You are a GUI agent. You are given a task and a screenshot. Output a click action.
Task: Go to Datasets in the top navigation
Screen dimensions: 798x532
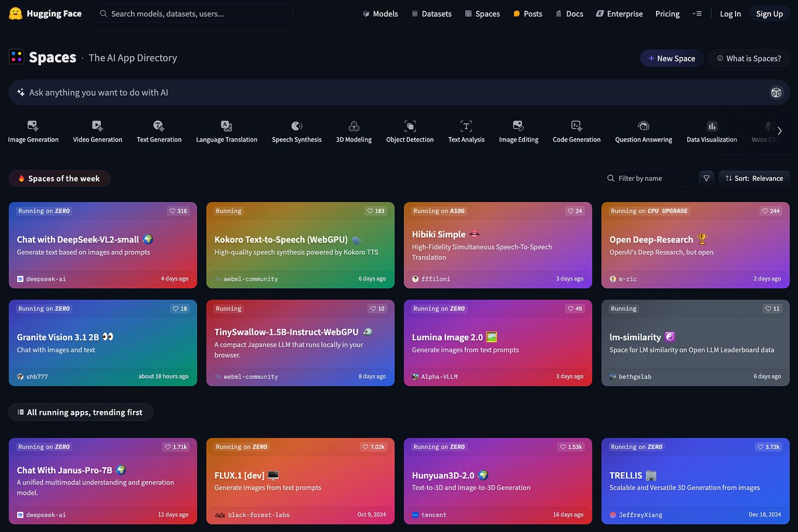431,14
